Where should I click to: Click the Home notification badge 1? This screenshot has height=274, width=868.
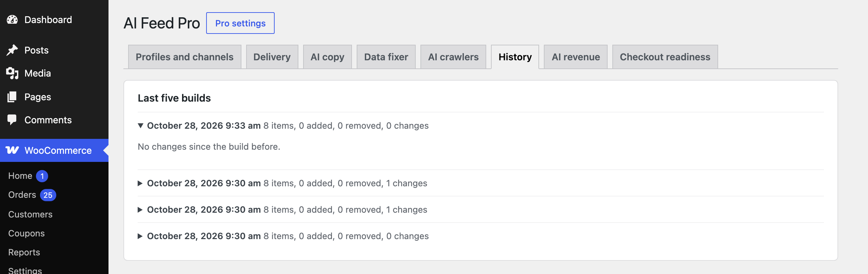pyautogui.click(x=42, y=176)
